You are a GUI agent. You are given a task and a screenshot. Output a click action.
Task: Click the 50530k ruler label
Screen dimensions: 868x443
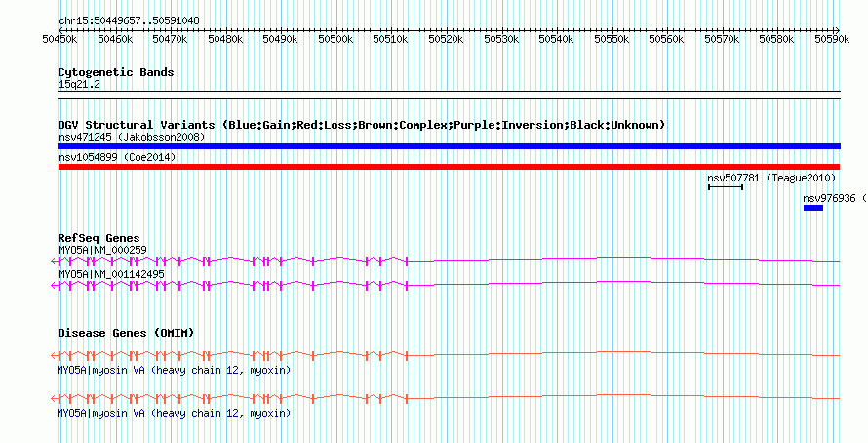501,39
